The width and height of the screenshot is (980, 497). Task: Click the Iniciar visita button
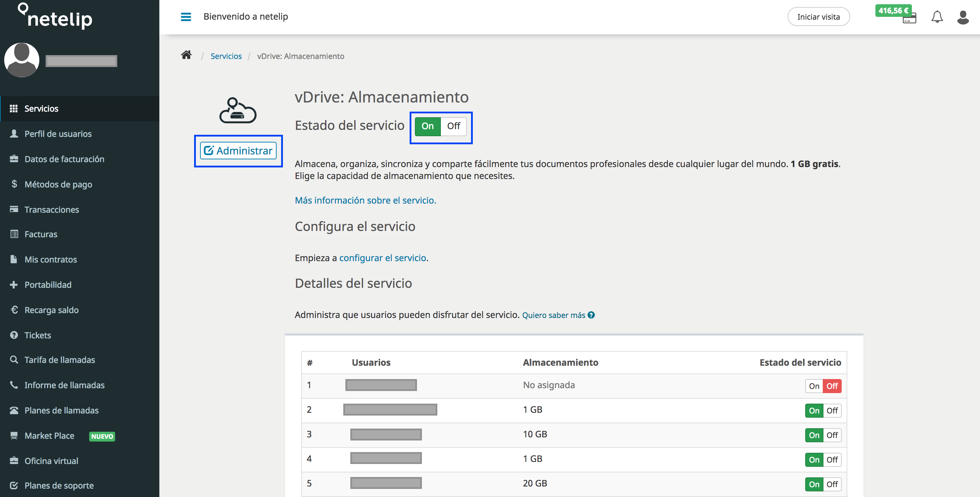[x=818, y=17]
